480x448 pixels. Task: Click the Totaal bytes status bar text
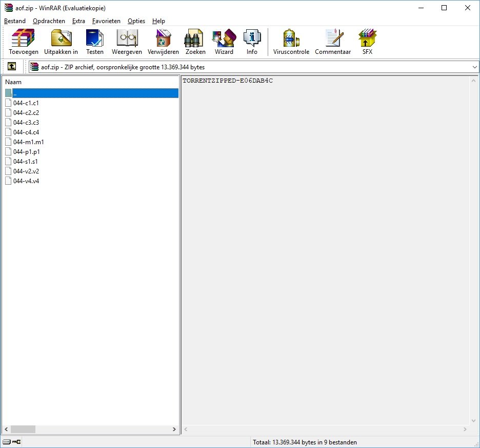tap(305, 442)
